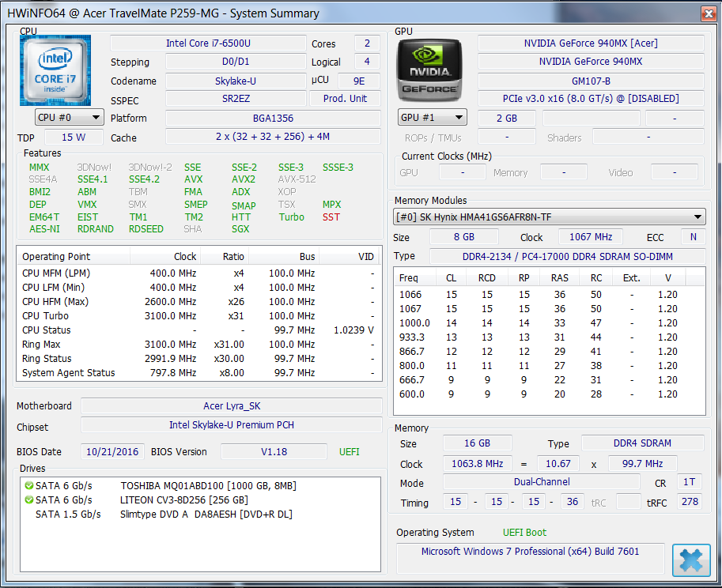Click the ECC value N
Screen dimensions: 722x588
point(693,237)
